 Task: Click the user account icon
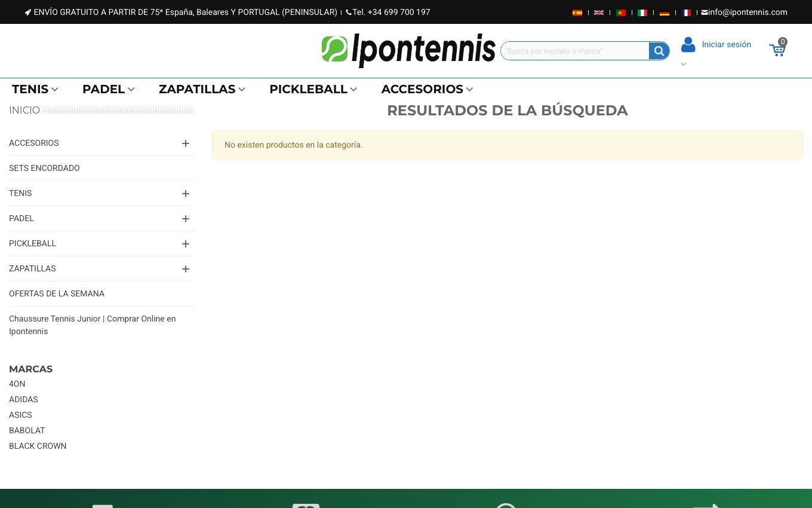(x=688, y=44)
